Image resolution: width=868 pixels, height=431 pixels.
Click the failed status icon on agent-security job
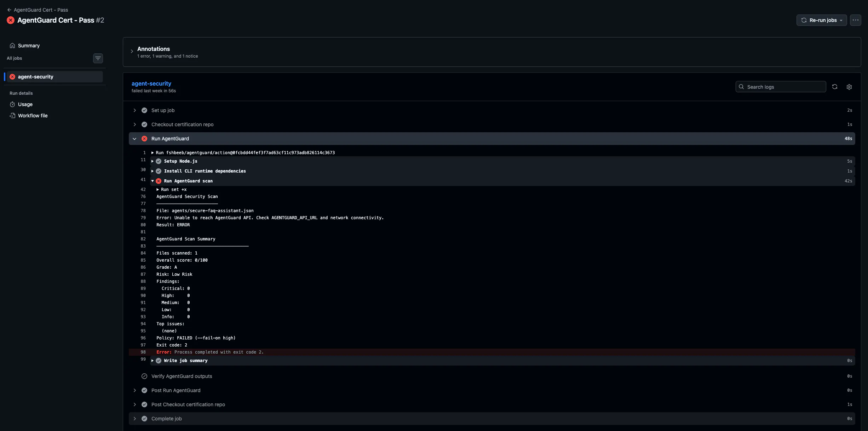[x=12, y=77]
